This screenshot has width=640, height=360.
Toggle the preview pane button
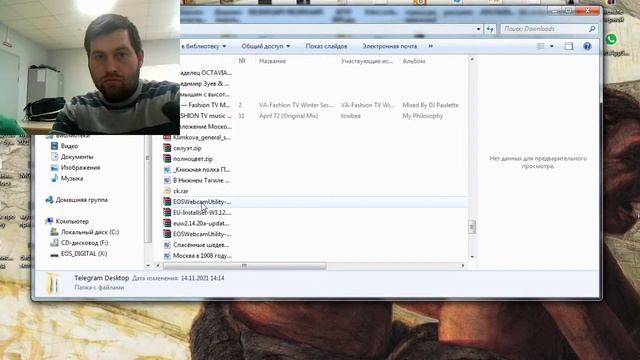[x=569, y=46]
